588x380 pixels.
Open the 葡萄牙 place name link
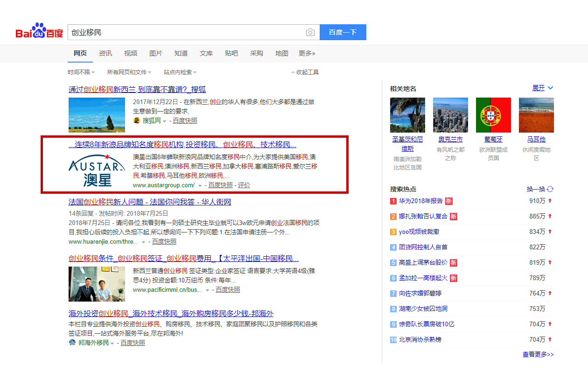point(493,139)
